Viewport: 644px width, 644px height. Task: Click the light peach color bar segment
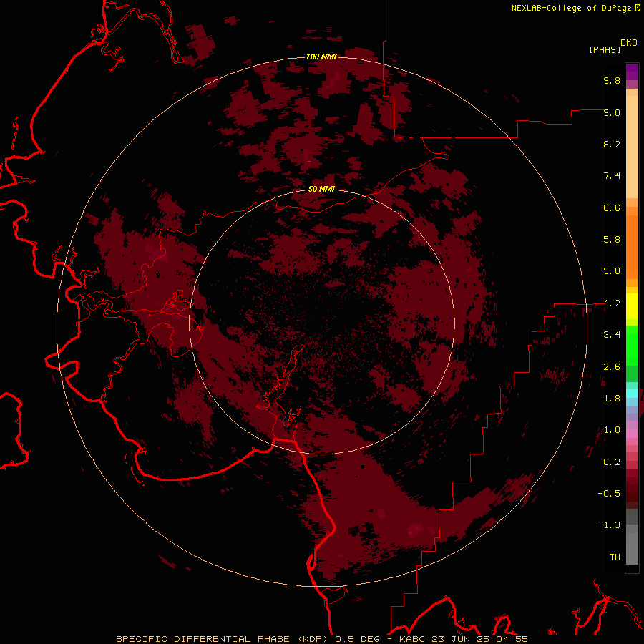(632, 147)
